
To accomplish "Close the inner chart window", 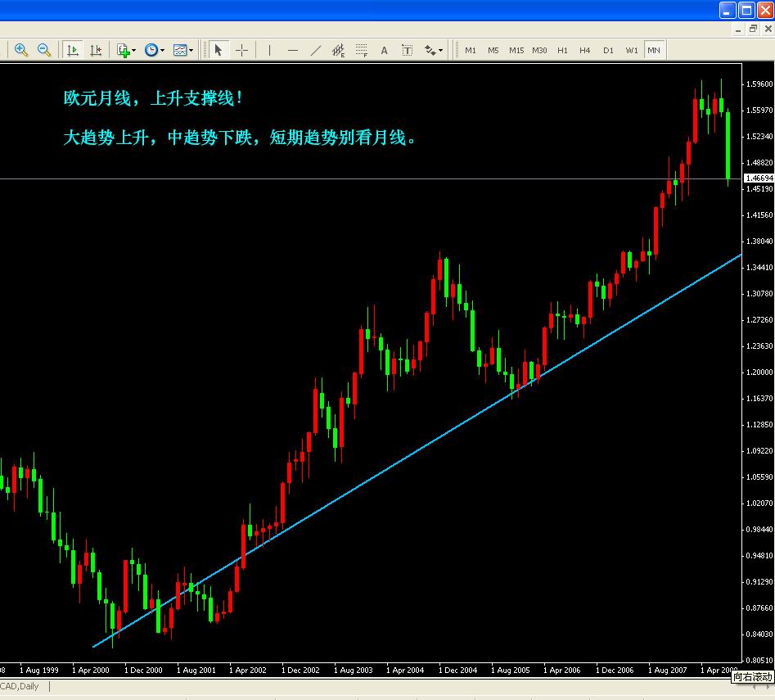I will click(768, 29).
